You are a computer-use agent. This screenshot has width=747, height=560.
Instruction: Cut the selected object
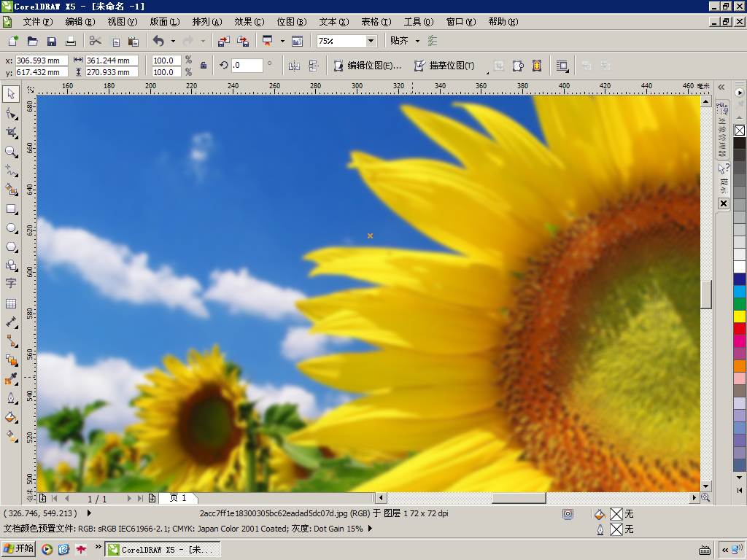point(96,41)
